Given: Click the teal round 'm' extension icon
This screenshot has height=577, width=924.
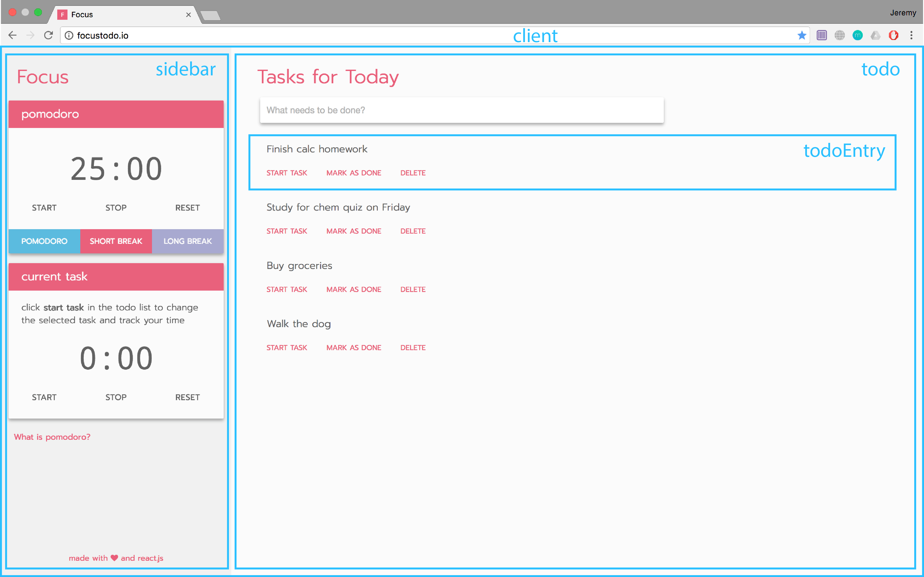Looking at the screenshot, I should 858,36.
